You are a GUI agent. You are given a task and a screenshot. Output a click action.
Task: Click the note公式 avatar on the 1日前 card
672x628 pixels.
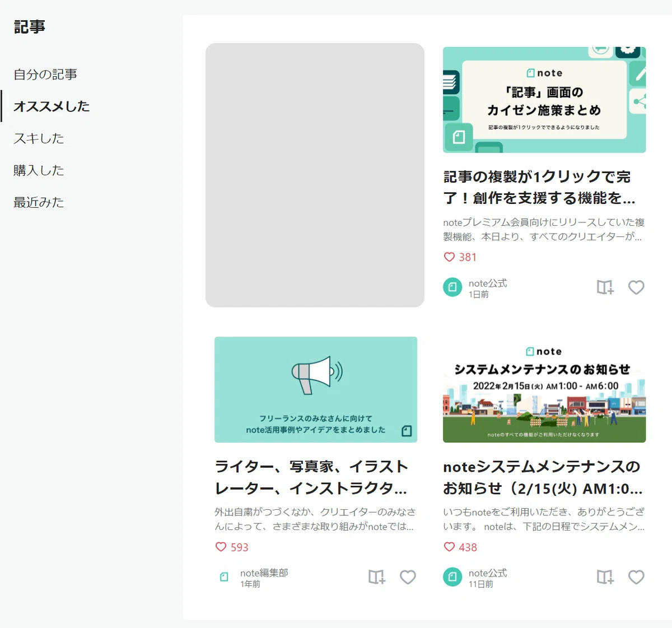(452, 287)
